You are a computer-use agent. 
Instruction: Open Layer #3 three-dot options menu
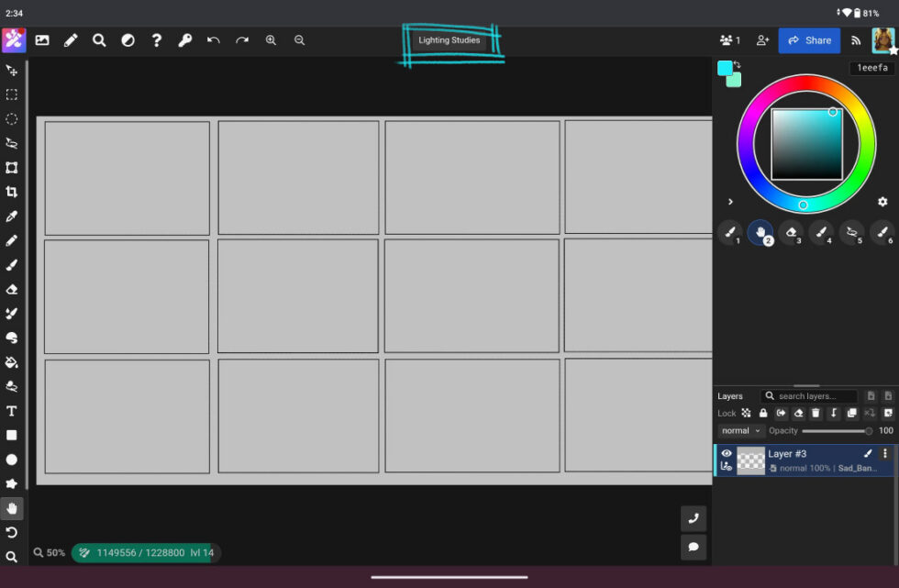885,453
